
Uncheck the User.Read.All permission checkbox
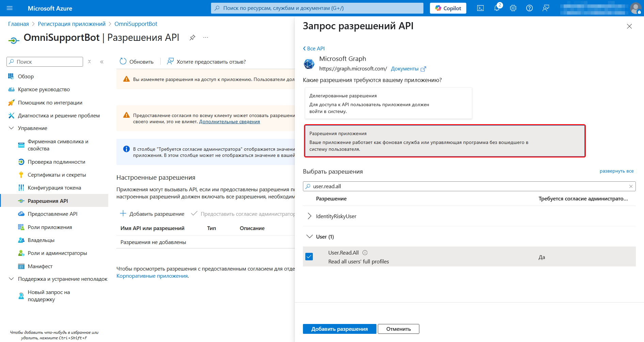click(309, 257)
